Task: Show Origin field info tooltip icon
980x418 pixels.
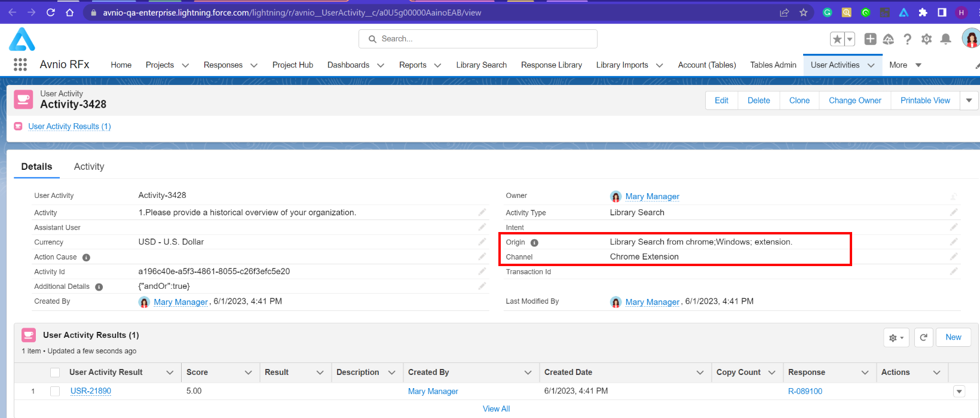Action: (534, 242)
